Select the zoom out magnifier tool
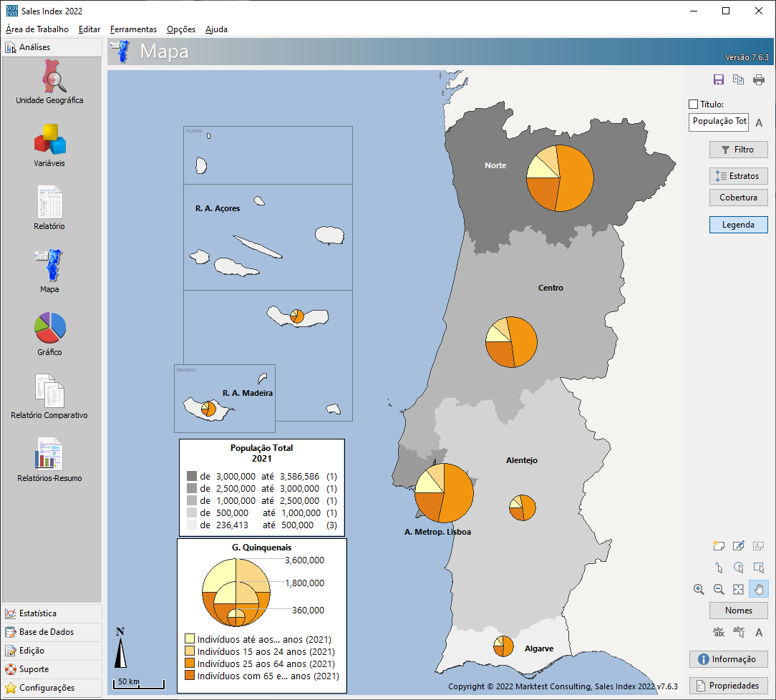The image size is (776, 700). [719, 590]
